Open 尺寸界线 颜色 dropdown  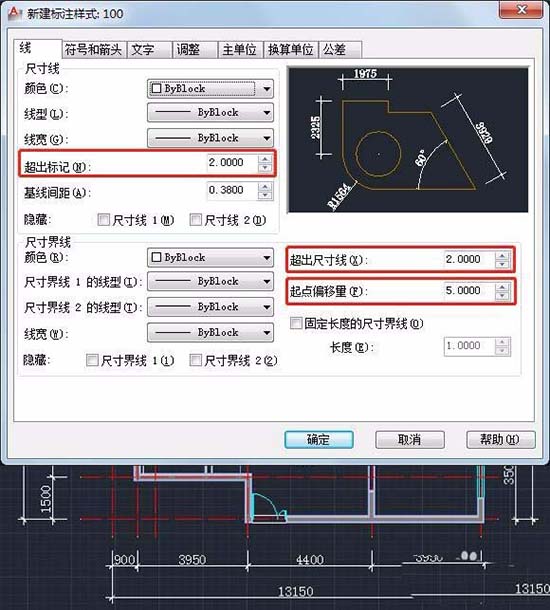[210, 258]
